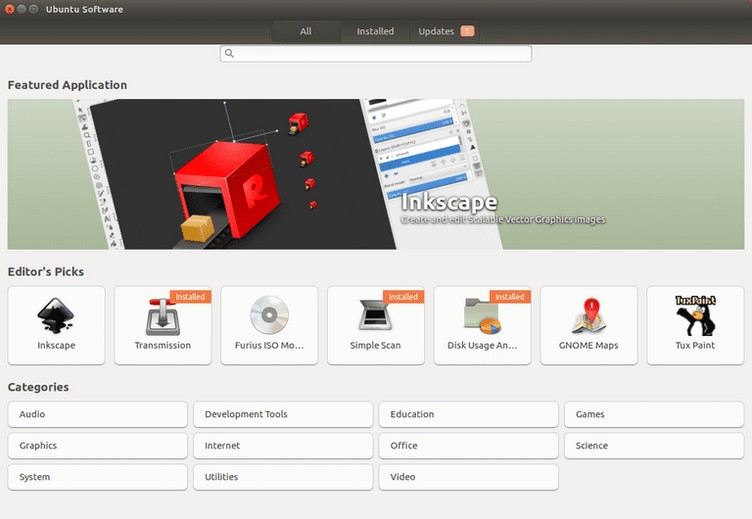Browse the Video category
This screenshot has height=519, width=752.
(469, 477)
